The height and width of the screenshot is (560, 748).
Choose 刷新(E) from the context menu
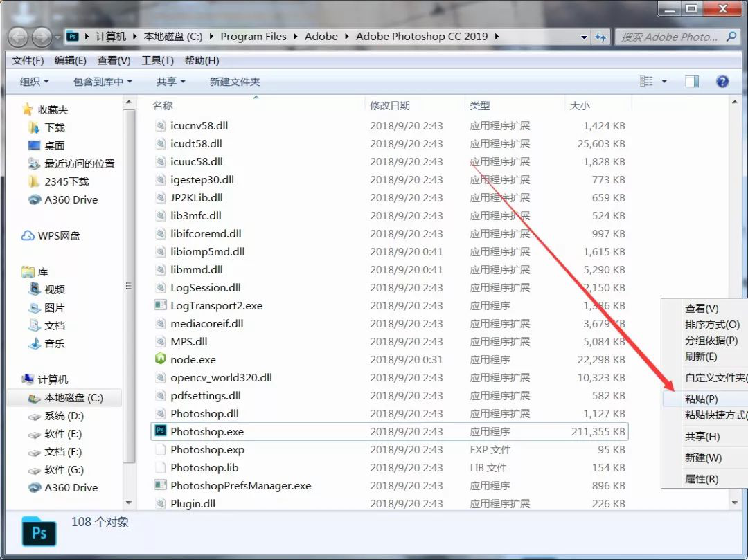[x=701, y=356]
